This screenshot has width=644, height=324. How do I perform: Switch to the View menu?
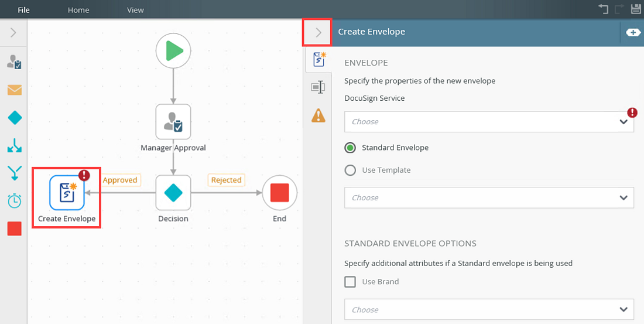point(135,10)
